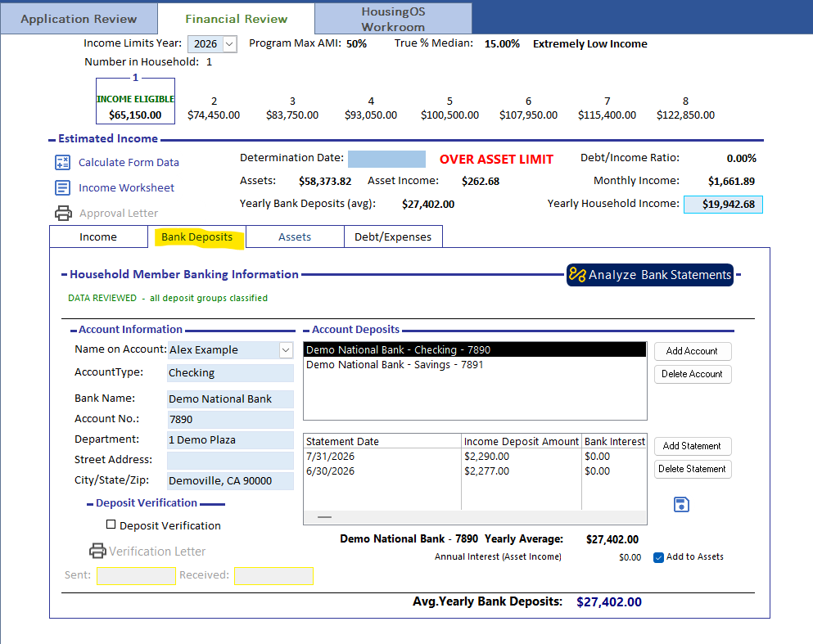Check the Deposit Verification checkbox

(111, 525)
